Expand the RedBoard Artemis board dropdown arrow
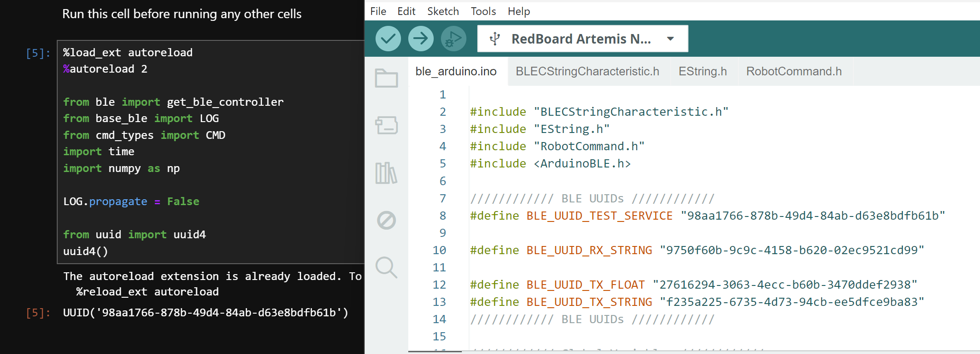Image resolution: width=980 pixels, height=354 pixels. point(670,39)
